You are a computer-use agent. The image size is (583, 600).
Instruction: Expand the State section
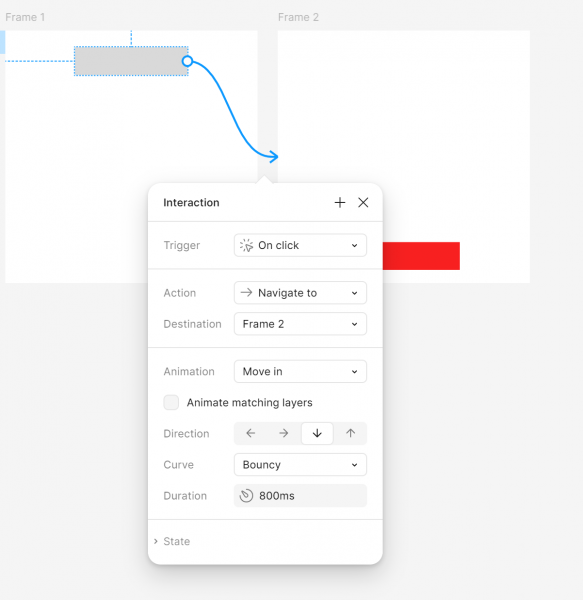pos(172,541)
